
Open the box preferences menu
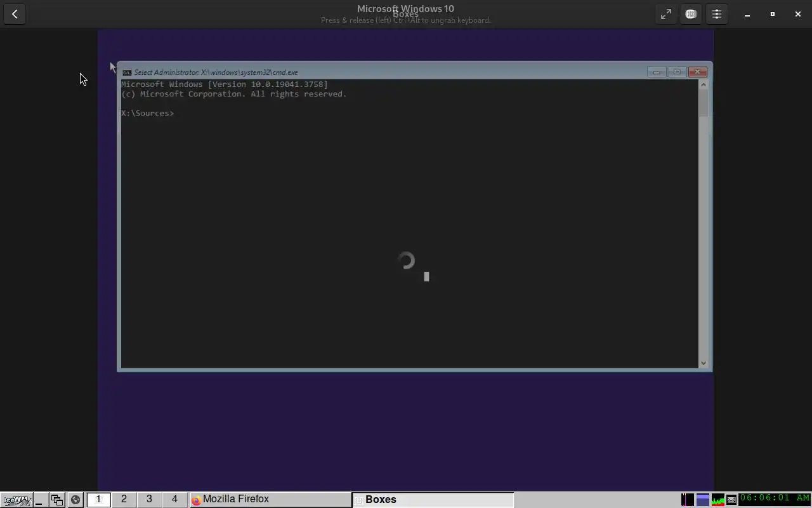pyautogui.click(x=716, y=14)
